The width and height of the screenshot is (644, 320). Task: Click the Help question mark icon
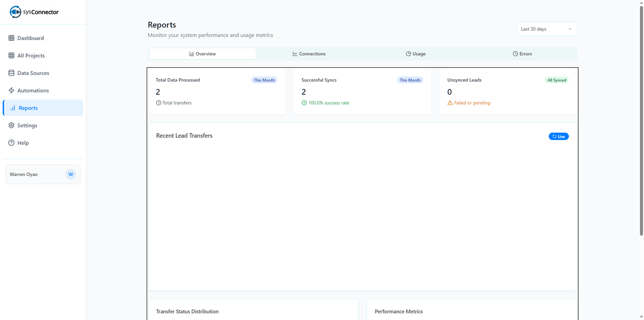(11, 143)
